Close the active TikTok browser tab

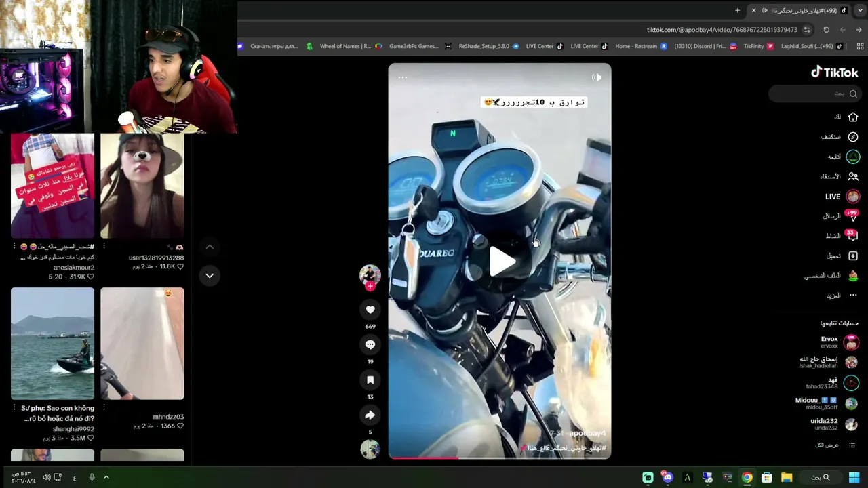tap(753, 10)
